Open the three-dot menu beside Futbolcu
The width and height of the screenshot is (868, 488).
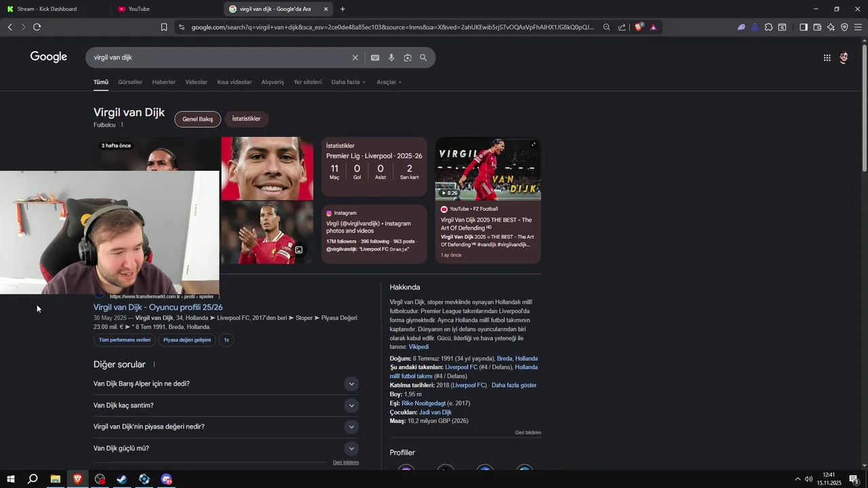pos(122,125)
